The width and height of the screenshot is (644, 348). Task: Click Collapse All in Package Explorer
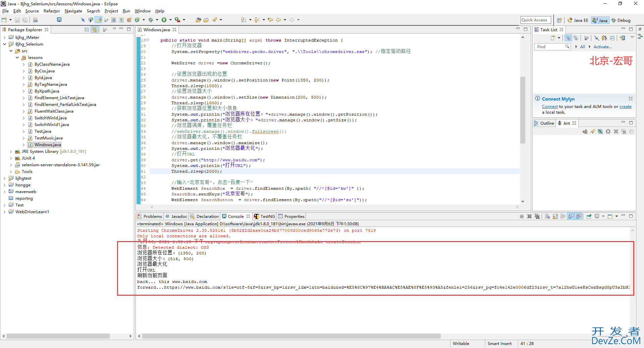[x=87, y=30]
